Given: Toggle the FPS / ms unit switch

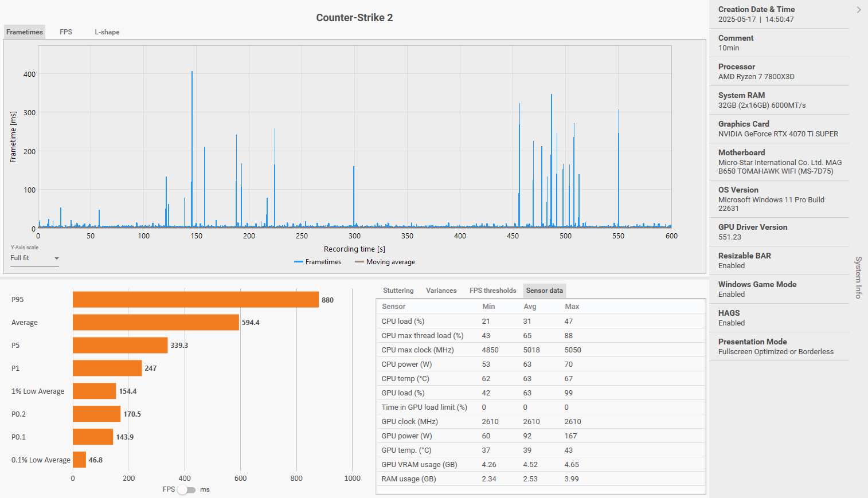Looking at the screenshot, I should coord(186,489).
